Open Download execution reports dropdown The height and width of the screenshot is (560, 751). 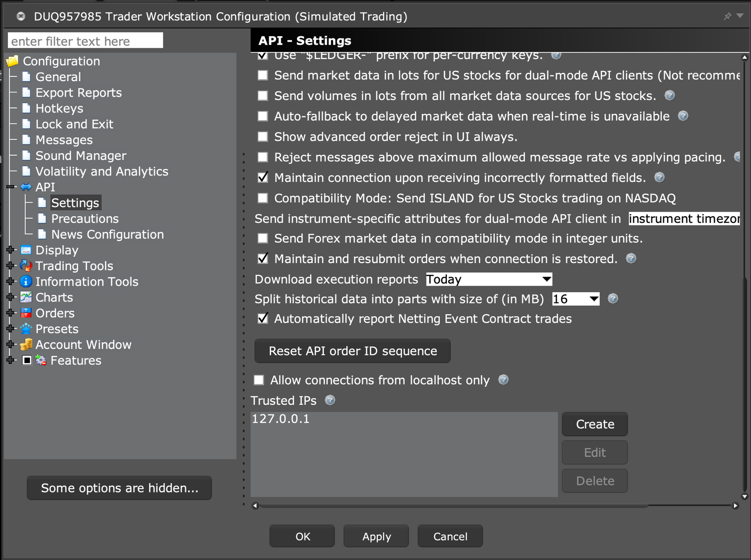point(489,280)
